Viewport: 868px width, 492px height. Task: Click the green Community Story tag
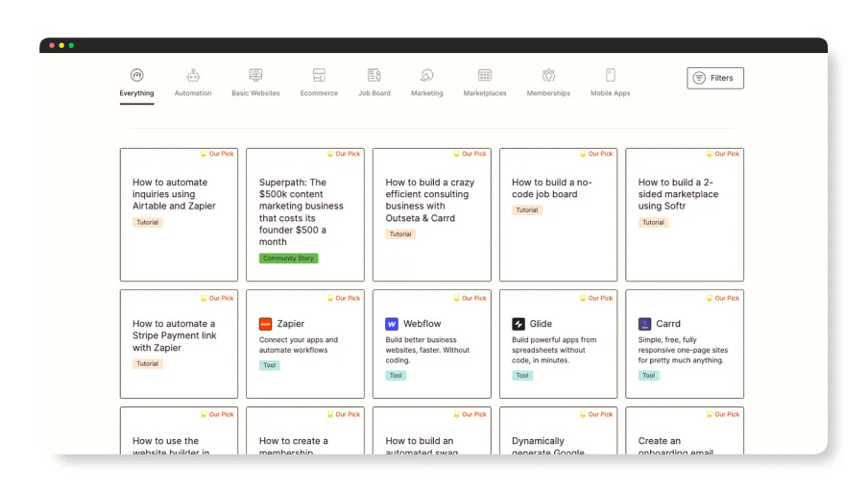coord(288,258)
